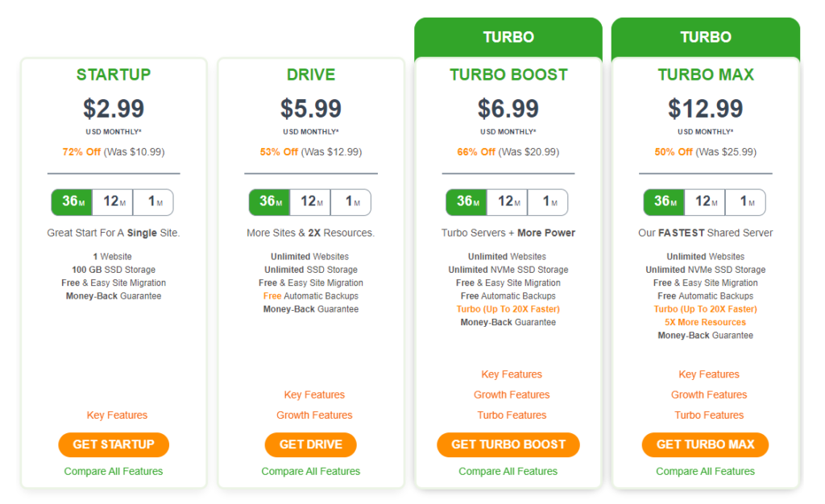Screen dimensions: 825x504
Task: Select 12-month term on Startup plan
Action: tap(113, 202)
